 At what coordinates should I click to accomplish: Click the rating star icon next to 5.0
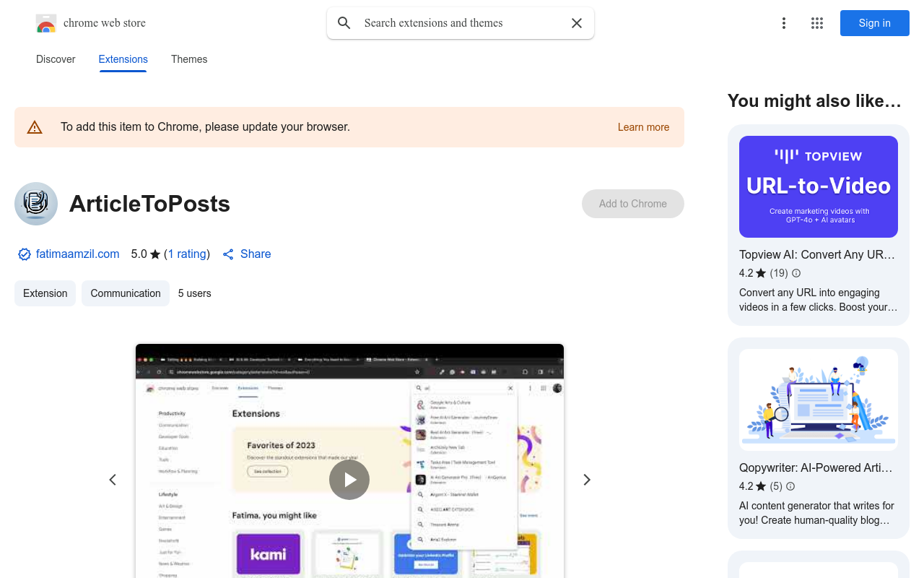tap(155, 254)
